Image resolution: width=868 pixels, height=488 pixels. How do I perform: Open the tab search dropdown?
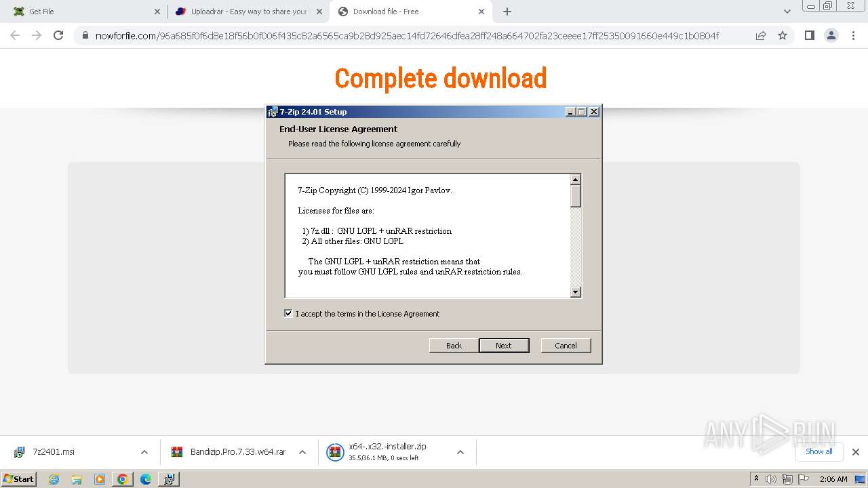point(787,12)
